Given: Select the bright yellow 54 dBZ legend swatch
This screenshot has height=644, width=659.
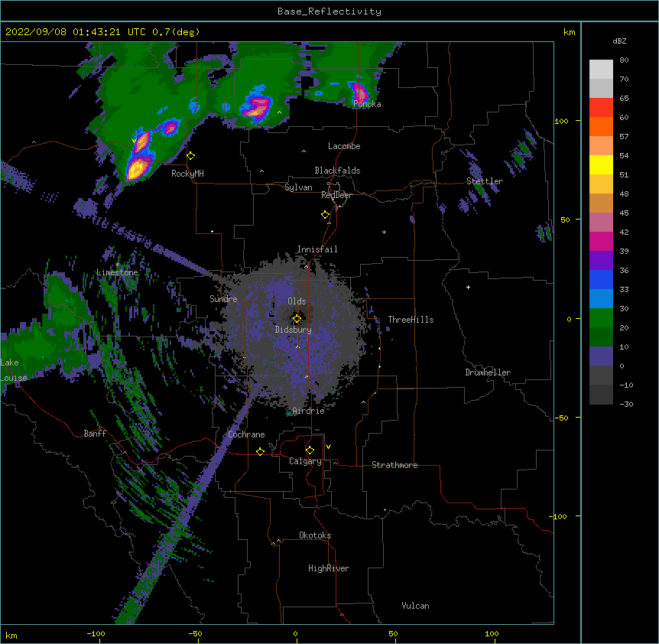Looking at the screenshot, I should [601, 164].
